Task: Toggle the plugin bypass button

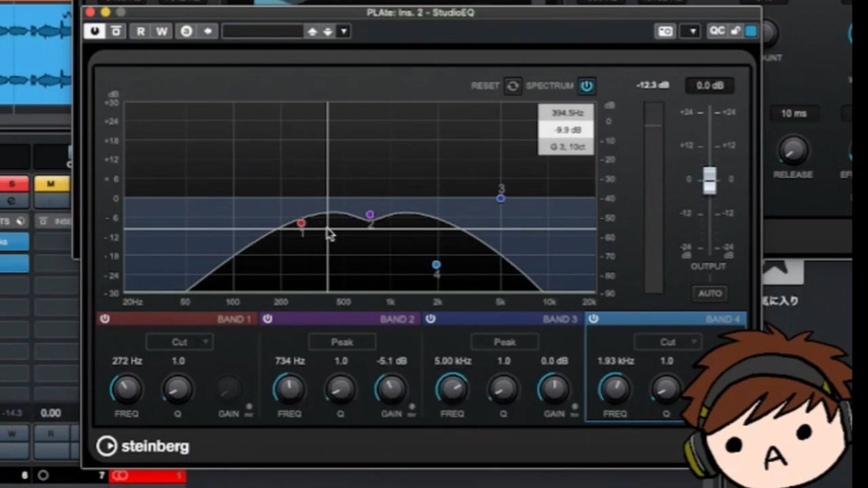Action: pos(116,31)
